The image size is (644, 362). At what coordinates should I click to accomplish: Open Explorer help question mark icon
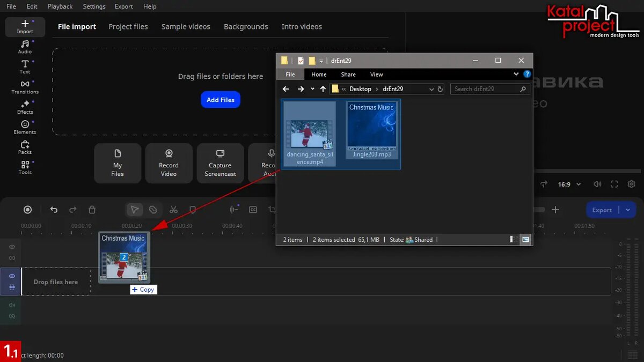tap(527, 74)
